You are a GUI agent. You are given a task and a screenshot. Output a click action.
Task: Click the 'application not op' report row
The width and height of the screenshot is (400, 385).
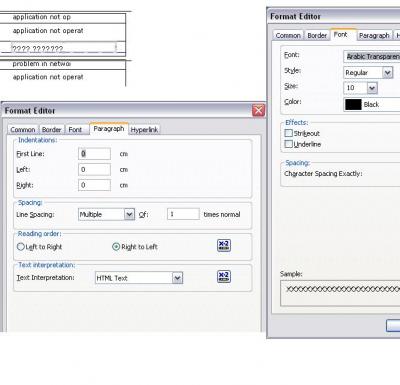tap(63, 18)
